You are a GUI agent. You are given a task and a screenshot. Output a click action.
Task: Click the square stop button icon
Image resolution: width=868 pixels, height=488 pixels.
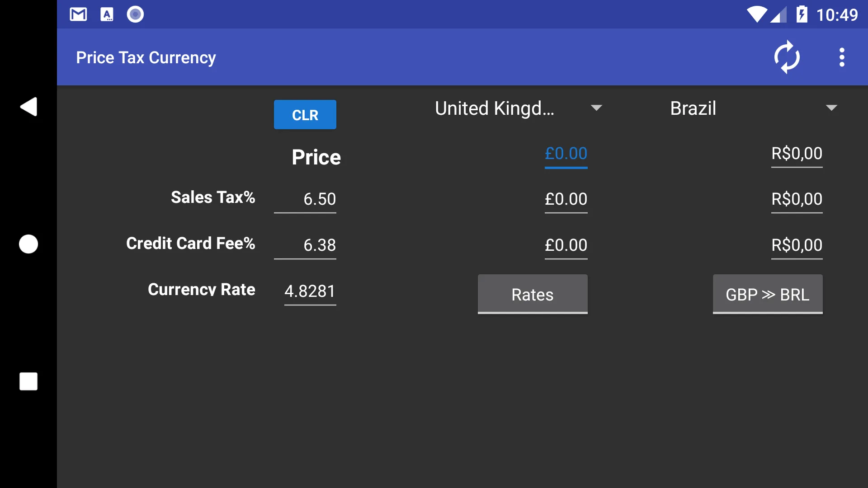pos(28,381)
